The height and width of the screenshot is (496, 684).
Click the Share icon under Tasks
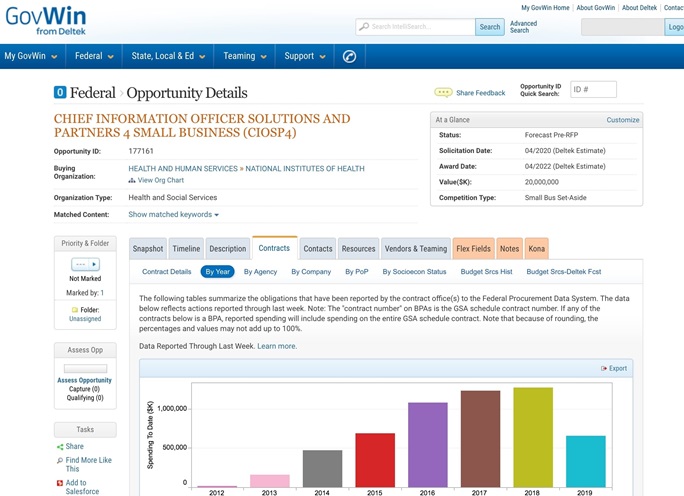pos(60,447)
